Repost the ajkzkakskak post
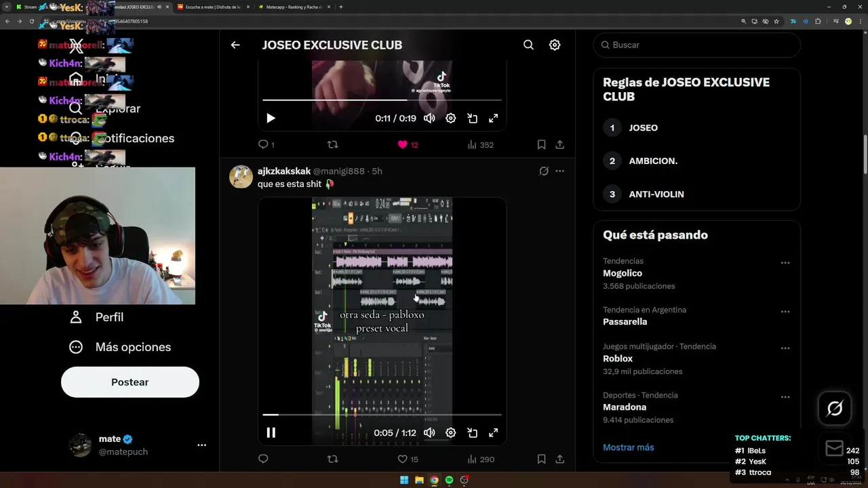The width and height of the screenshot is (868, 488). [332, 459]
